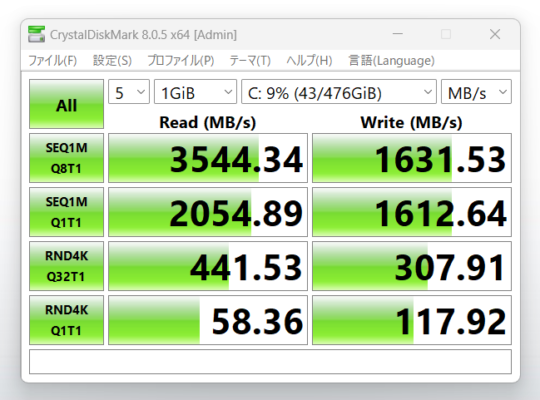Open the テーマ(T) menu
Screen dimensions: 540x400
click(250, 61)
